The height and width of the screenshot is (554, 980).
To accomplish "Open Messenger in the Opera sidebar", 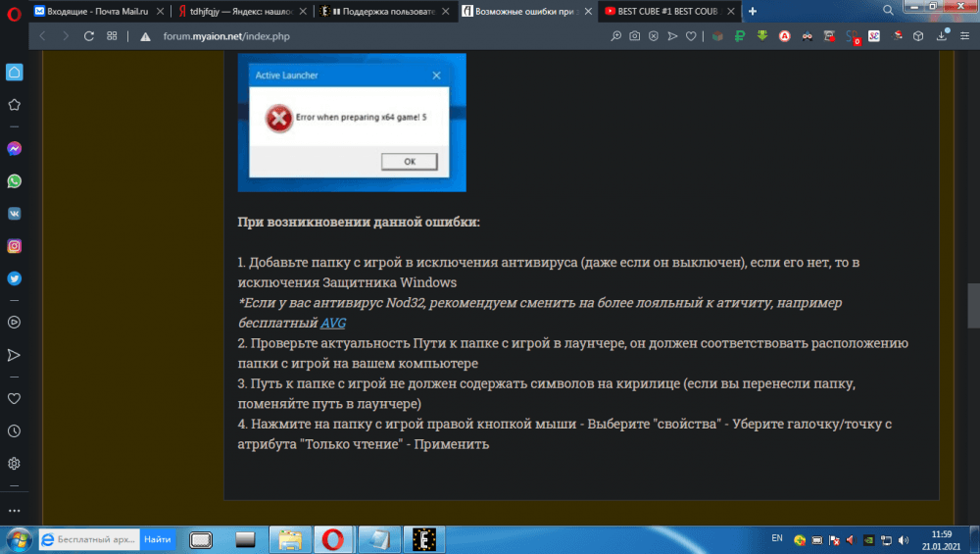I will tap(15, 149).
